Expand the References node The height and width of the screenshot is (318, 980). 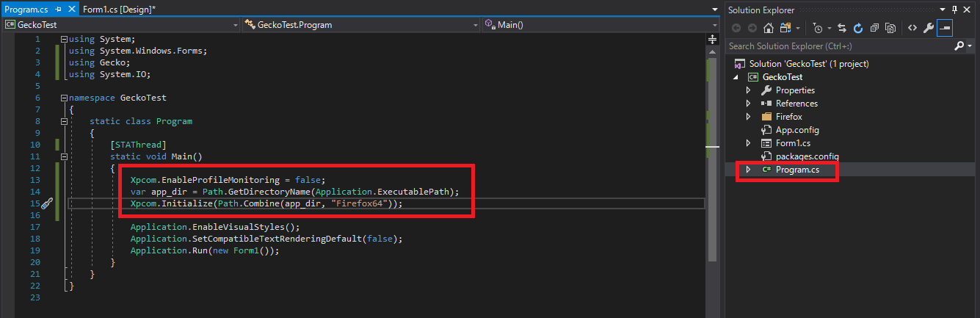tap(749, 104)
